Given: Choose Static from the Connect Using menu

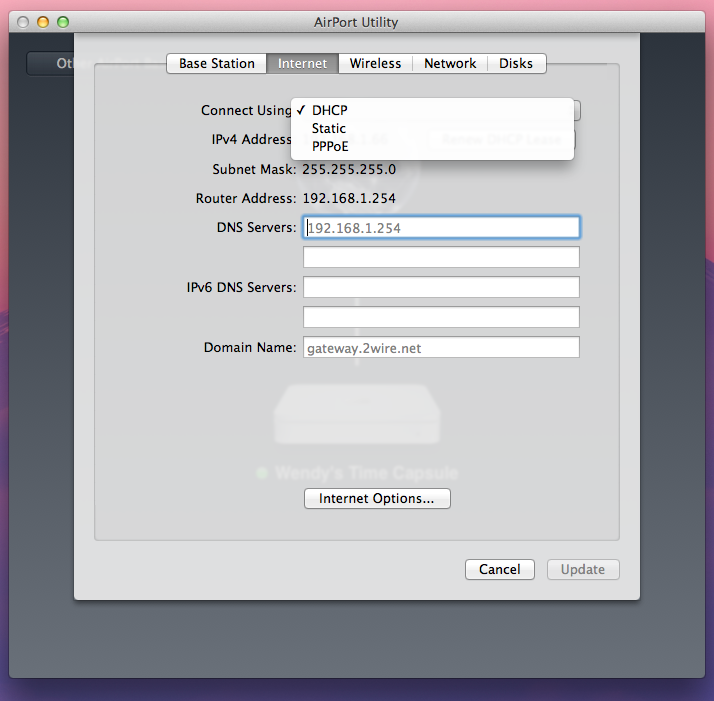Looking at the screenshot, I should (x=432, y=128).
